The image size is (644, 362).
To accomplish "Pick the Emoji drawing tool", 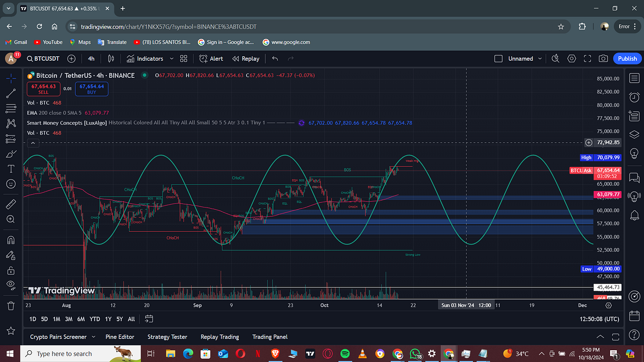I will click(x=11, y=184).
